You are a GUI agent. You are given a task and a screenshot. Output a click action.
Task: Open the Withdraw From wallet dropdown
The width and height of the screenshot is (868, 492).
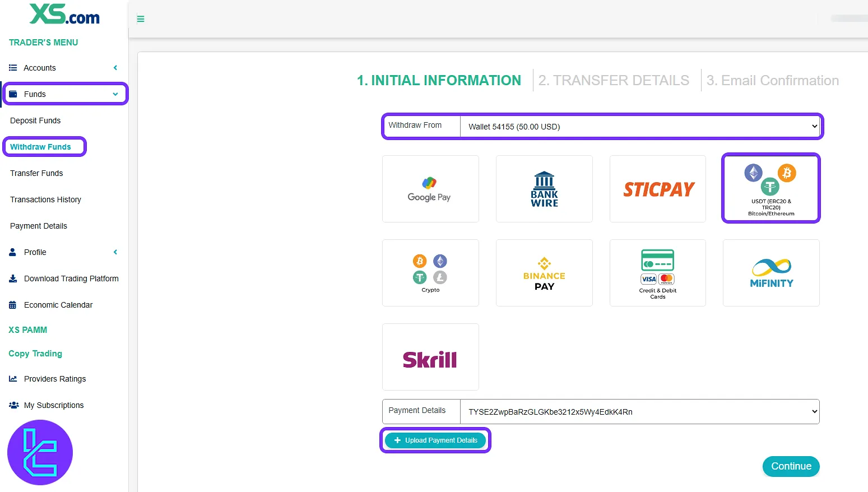640,127
